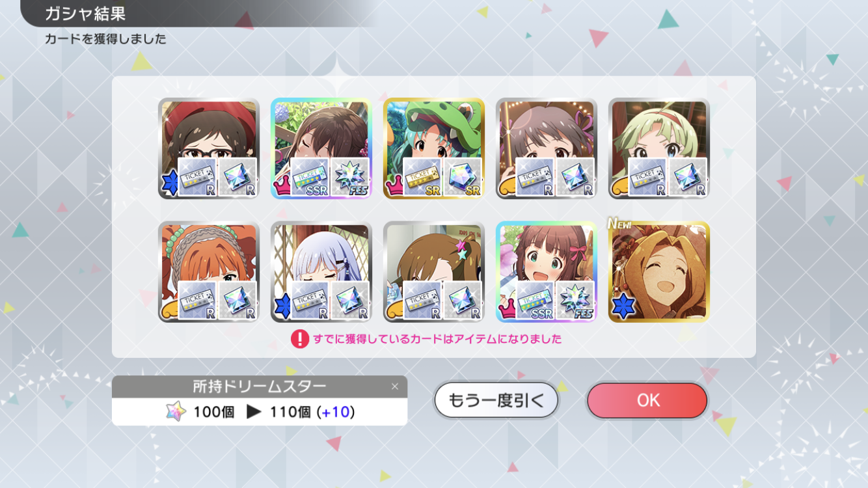Viewport: 868px width, 488px height.
Task: Tap the OK button
Action: click(x=647, y=400)
